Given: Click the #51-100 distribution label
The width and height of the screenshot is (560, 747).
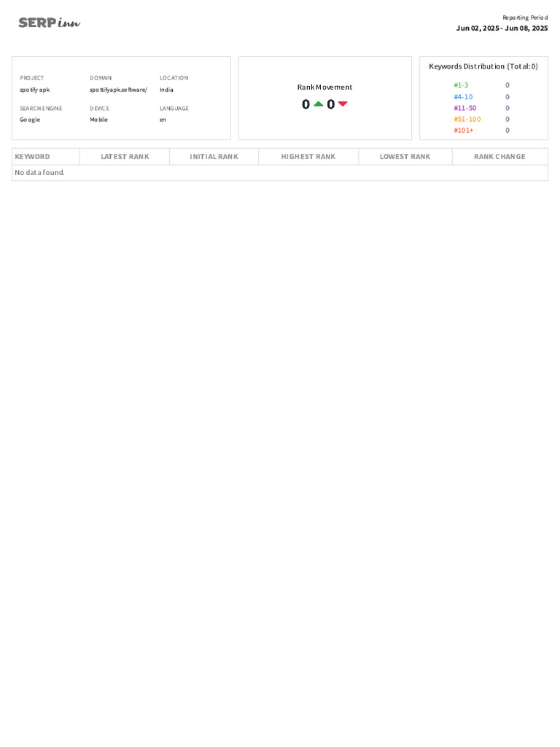Looking at the screenshot, I should [467, 119].
